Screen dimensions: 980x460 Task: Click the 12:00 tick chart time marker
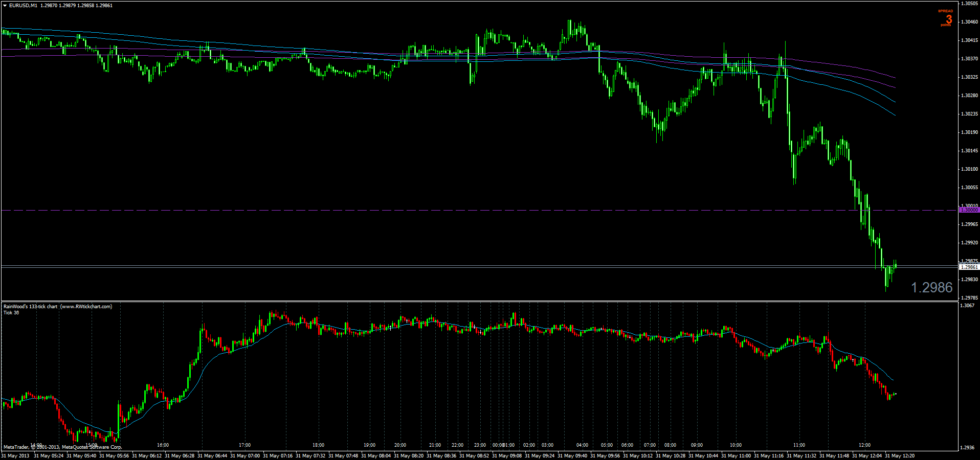pos(864,445)
